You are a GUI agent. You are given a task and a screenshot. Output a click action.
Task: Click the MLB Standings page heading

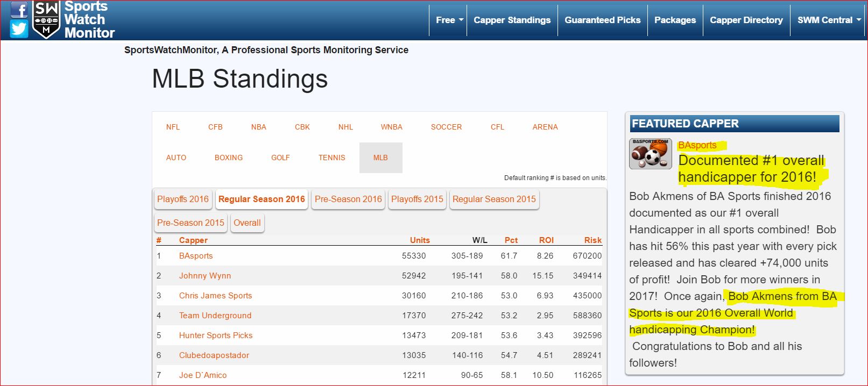pos(240,78)
